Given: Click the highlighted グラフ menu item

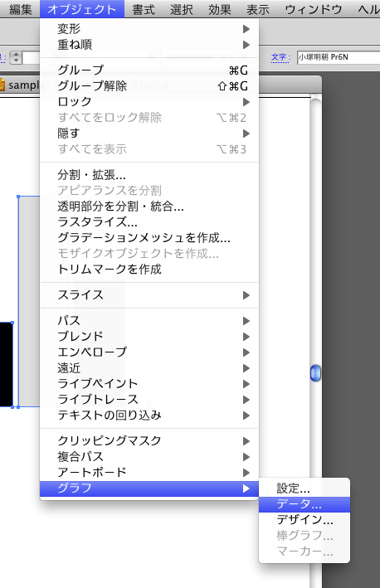Looking at the screenshot, I should (x=149, y=488).
